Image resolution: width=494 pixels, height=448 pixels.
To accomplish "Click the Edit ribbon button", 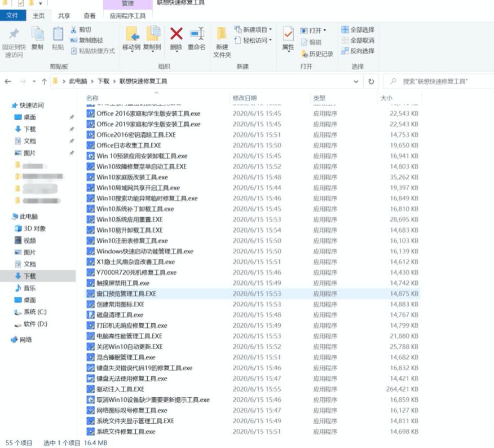I will [311, 42].
